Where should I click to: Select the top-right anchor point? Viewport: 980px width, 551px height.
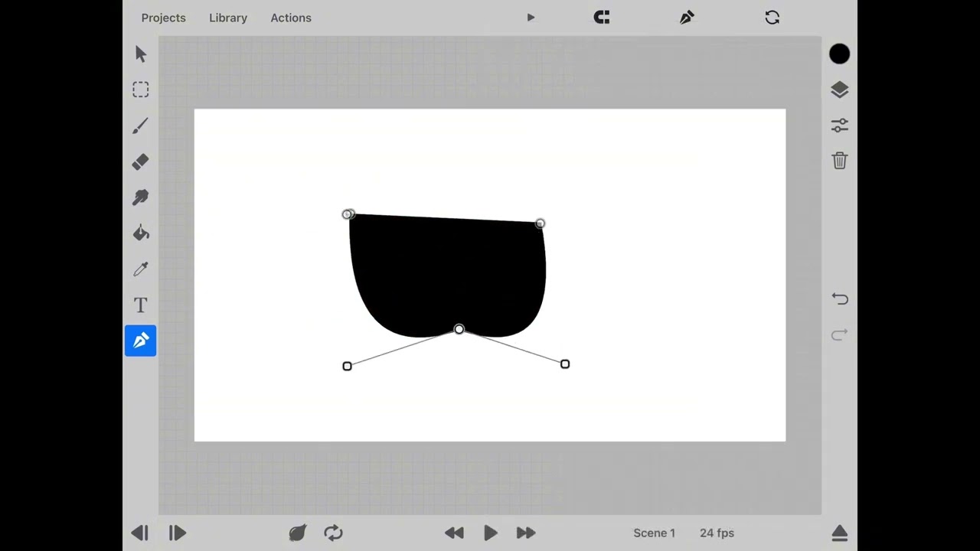[540, 223]
